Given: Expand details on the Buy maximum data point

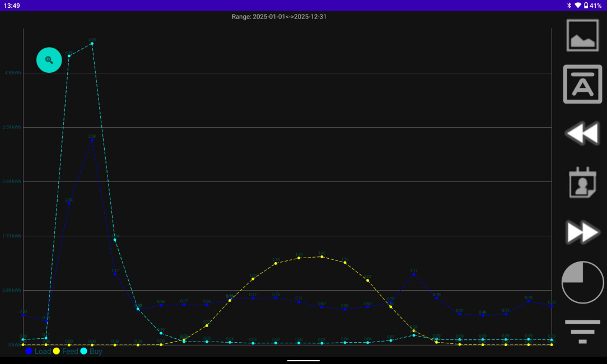Looking at the screenshot, I should [x=91, y=42].
